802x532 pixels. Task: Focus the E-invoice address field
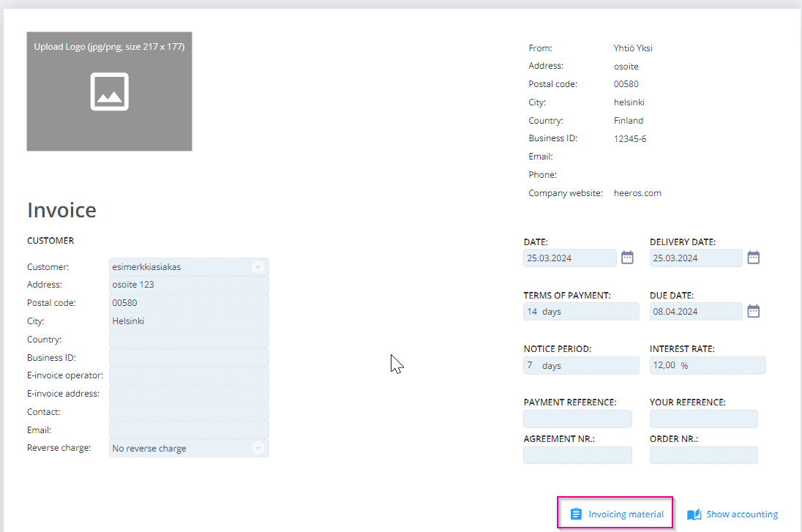point(189,394)
